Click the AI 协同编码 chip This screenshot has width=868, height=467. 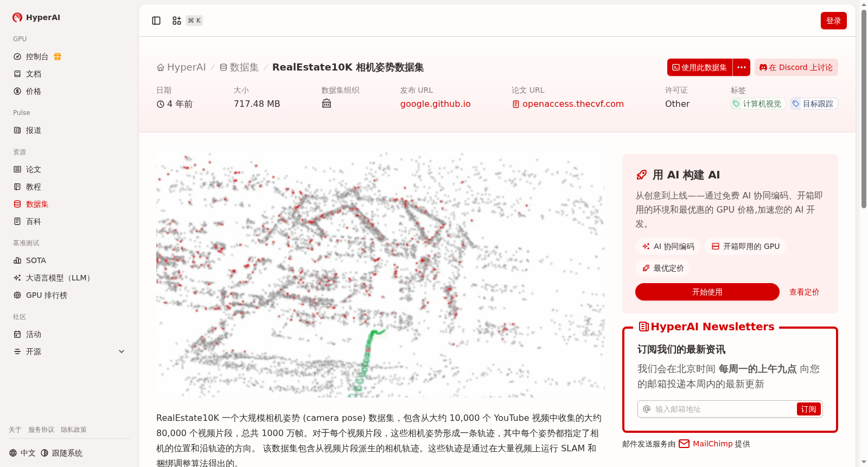click(668, 246)
